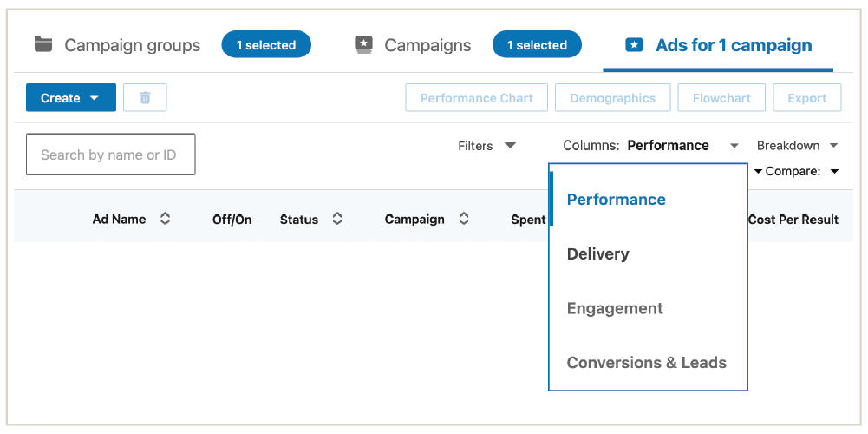Click the trash delete button
This screenshot has height=434, width=868.
coord(145,97)
